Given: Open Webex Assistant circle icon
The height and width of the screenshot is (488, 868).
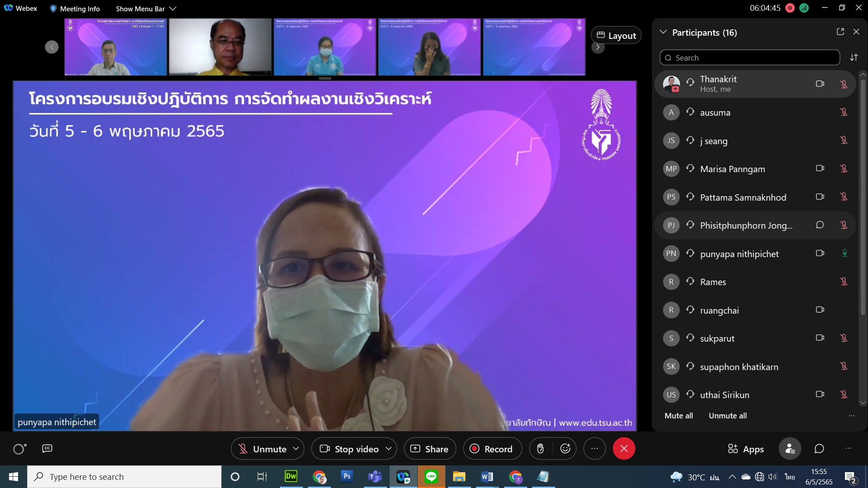Looking at the screenshot, I should (19, 449).
